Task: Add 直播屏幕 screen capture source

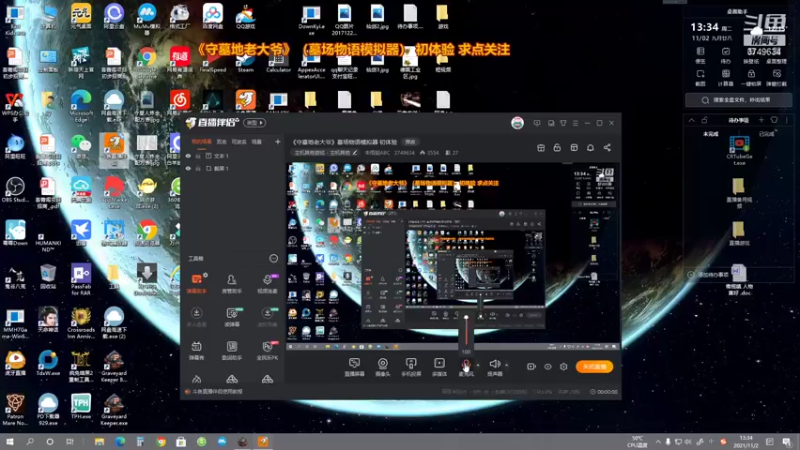Action: (x=354, y=366)
